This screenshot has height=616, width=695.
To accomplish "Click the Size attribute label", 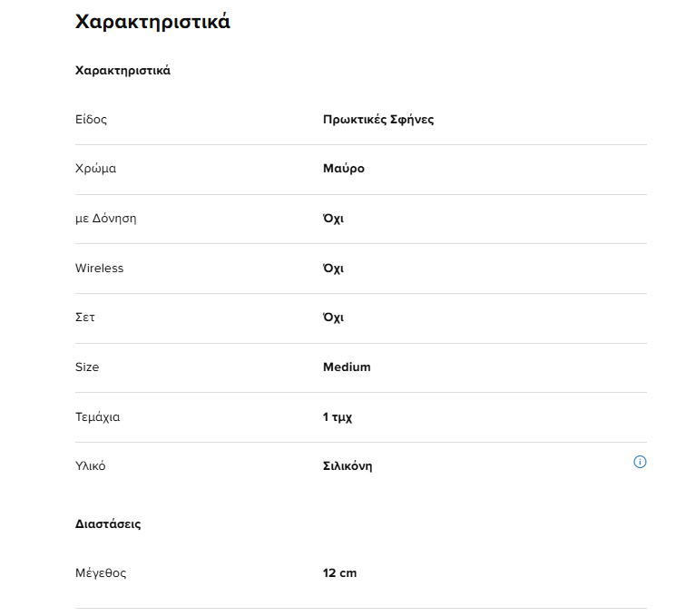I will [87, 367].
